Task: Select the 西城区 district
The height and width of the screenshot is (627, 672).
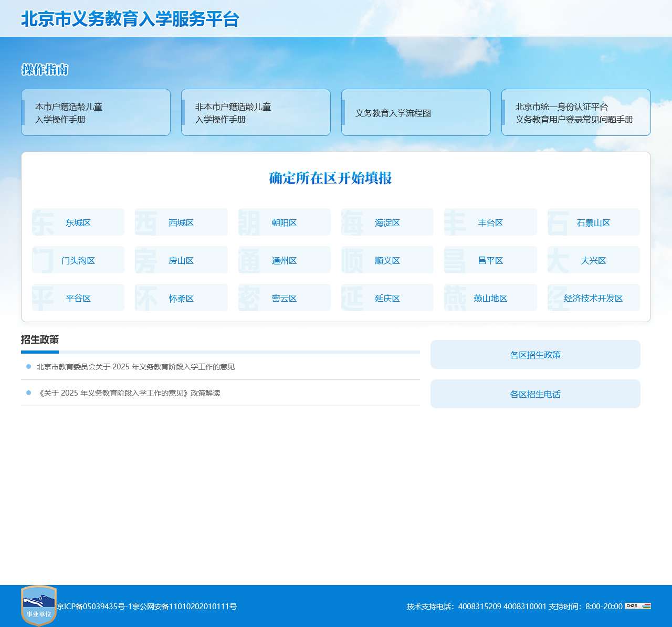Action: (x=181, y=222)
